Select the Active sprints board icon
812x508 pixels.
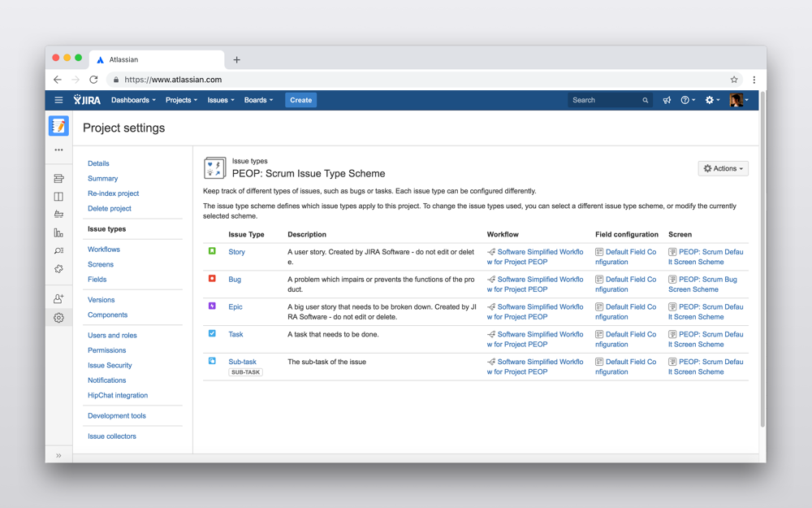pos(58,195)
